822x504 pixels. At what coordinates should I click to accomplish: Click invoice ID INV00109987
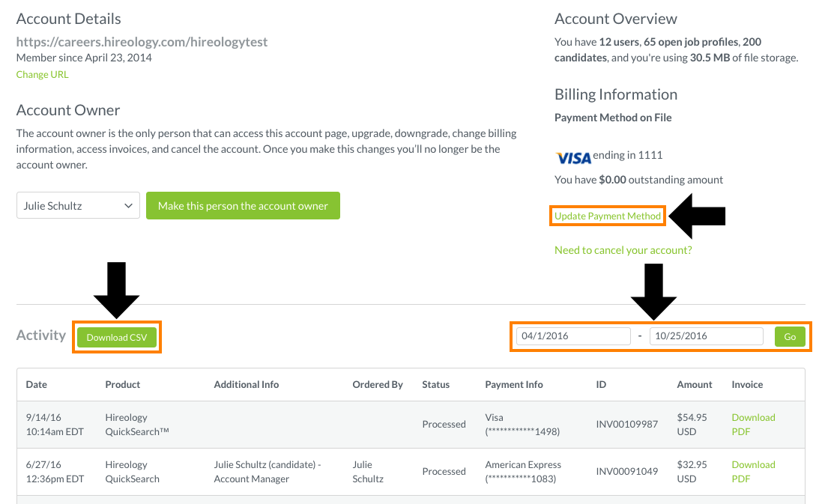627,425
